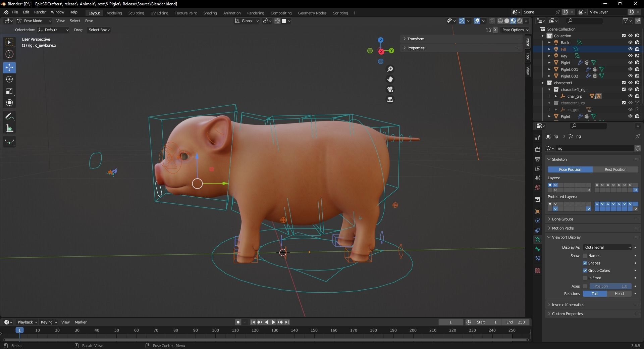Enable material preview viewport shading

pyautogui.click(x=513, y=21)
